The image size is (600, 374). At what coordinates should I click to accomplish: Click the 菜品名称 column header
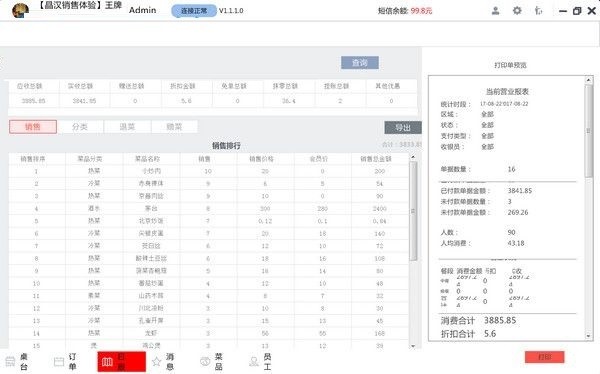click(148, 159)
